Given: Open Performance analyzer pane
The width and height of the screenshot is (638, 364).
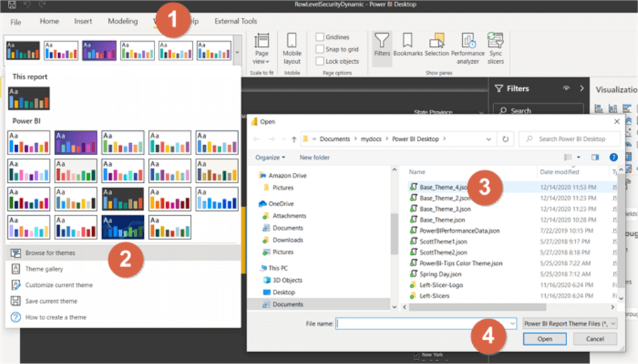Looking at the screenshot, I should [x=468, y=49].
